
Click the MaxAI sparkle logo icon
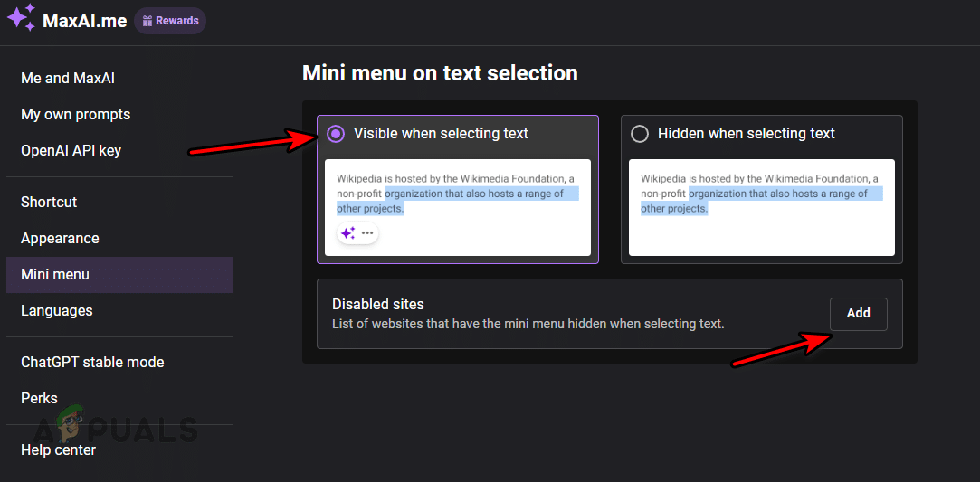(21, 19)
